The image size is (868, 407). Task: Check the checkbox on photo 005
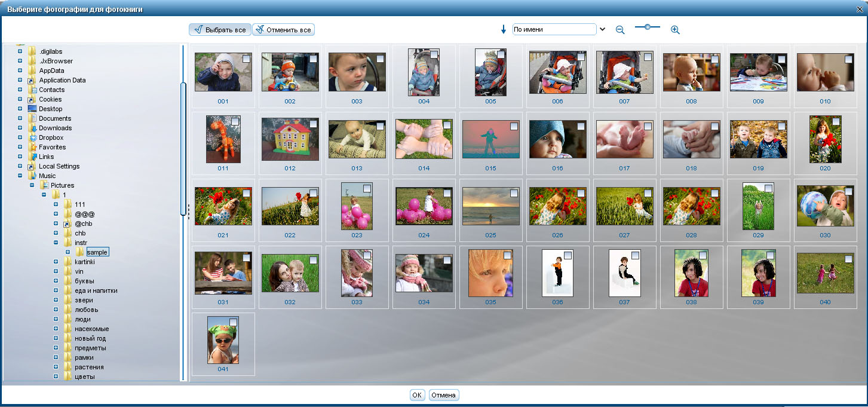point(501,54)
